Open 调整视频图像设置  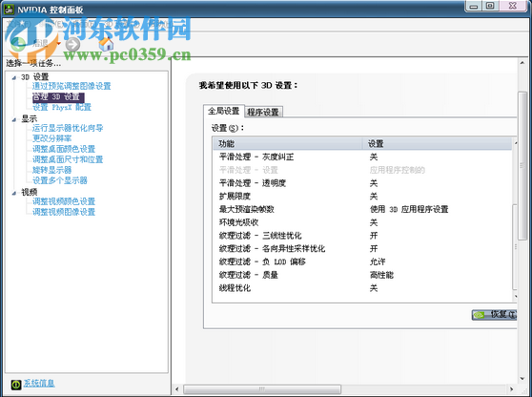[x=64, y=212]
